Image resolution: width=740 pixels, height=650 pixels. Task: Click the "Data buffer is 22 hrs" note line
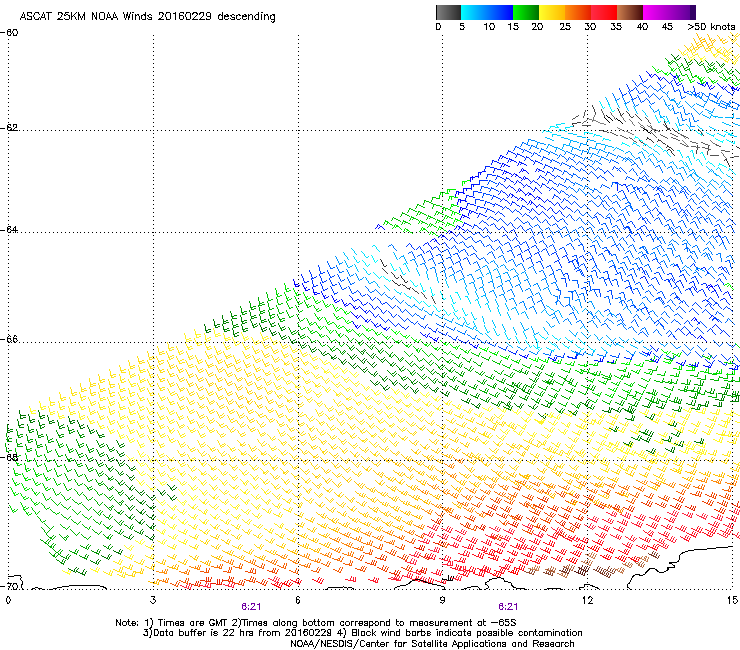click(362, 633)
